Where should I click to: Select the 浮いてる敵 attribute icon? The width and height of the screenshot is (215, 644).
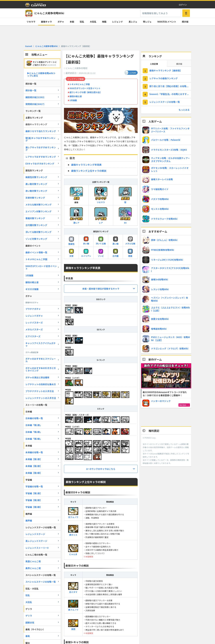[x=101, y=239]
